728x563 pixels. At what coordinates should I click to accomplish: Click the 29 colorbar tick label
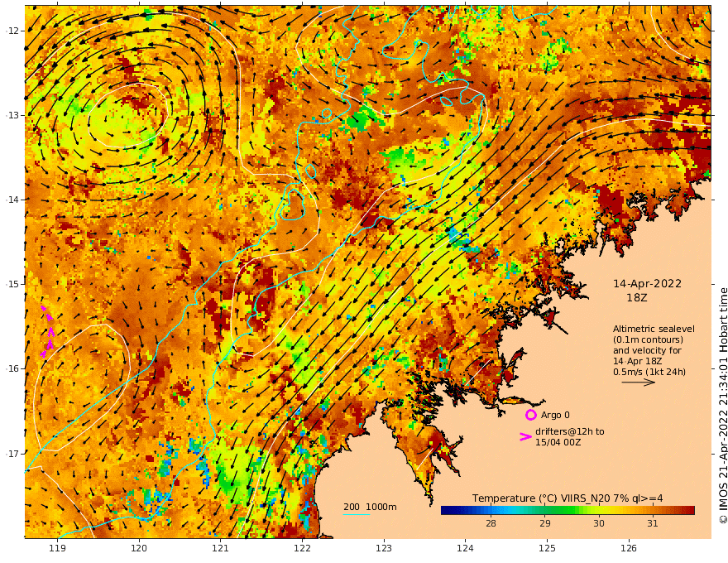click(545, 523)
